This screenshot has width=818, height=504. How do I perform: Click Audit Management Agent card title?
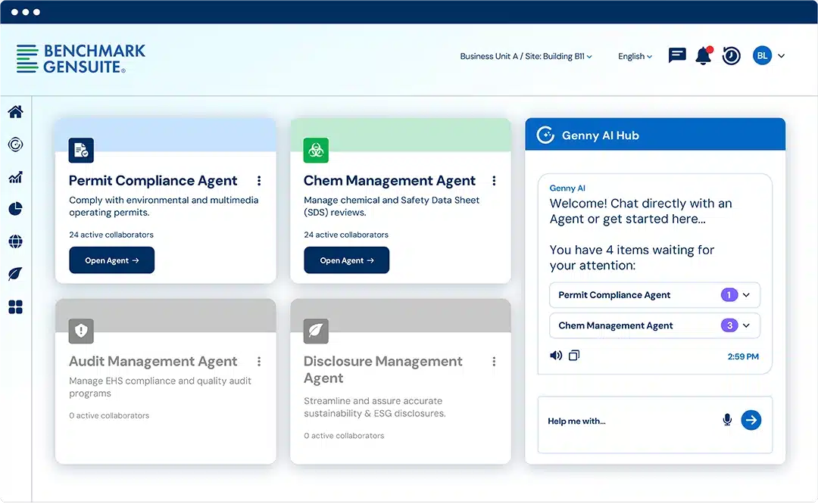(x=153, y=361)
